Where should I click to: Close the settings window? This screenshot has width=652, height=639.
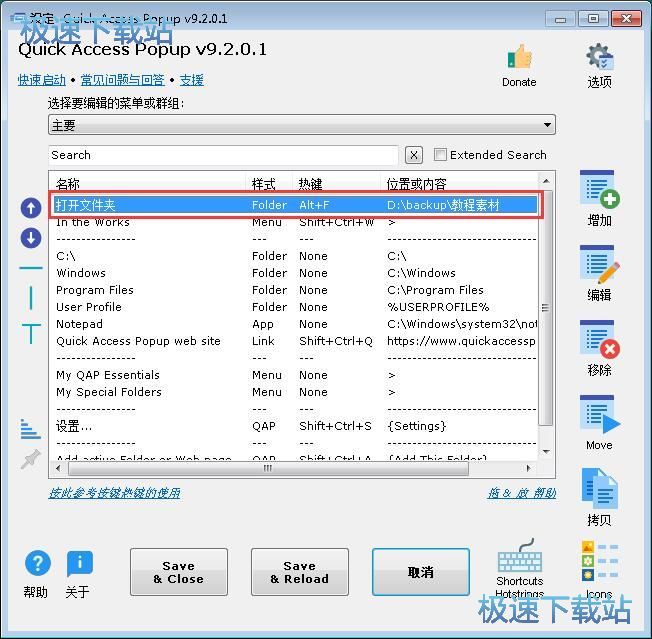(626, 19)
